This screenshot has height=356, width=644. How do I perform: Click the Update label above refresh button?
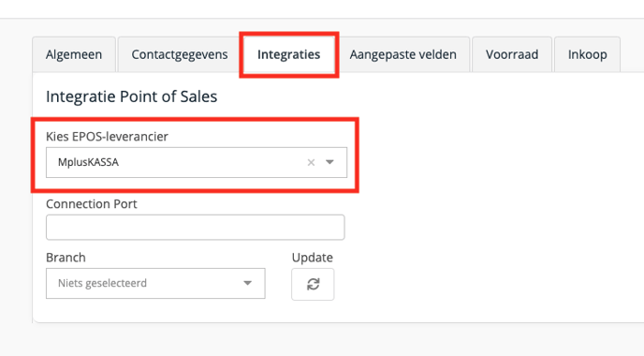312,258
